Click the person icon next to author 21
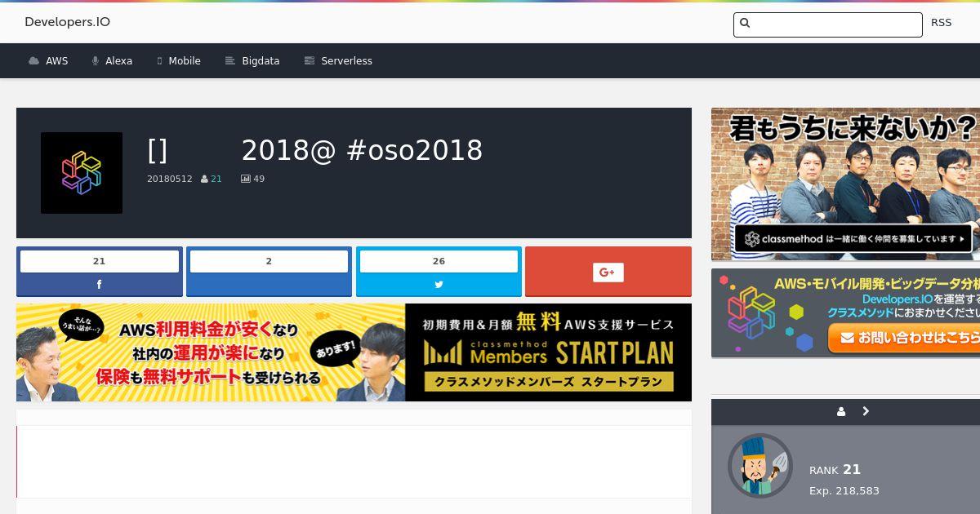The image size is (980, 514). point(204,179)
